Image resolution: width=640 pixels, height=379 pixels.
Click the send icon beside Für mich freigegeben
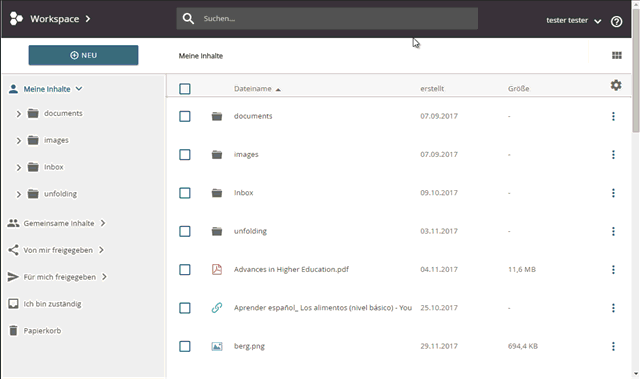[13, 277]
